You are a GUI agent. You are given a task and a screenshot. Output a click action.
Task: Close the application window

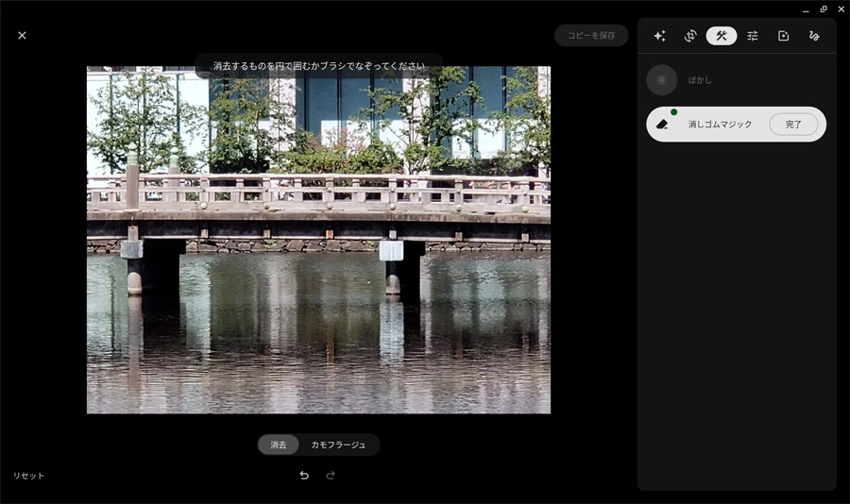(x=841, y=9)
